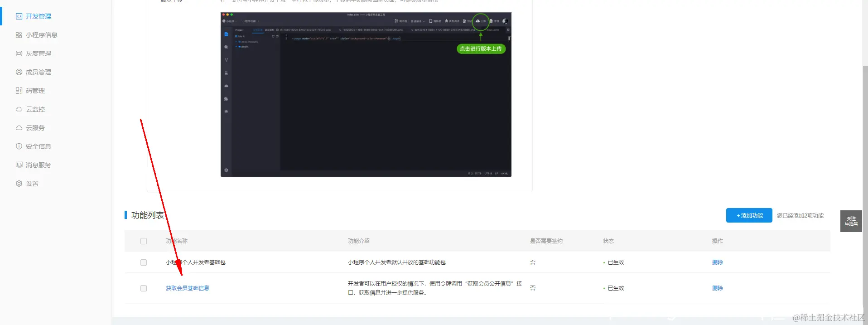Click 已生效 status in 小程序个人开发者基础包 row
The height and width of the screenshot is (325, 868).
pos(616,262)
